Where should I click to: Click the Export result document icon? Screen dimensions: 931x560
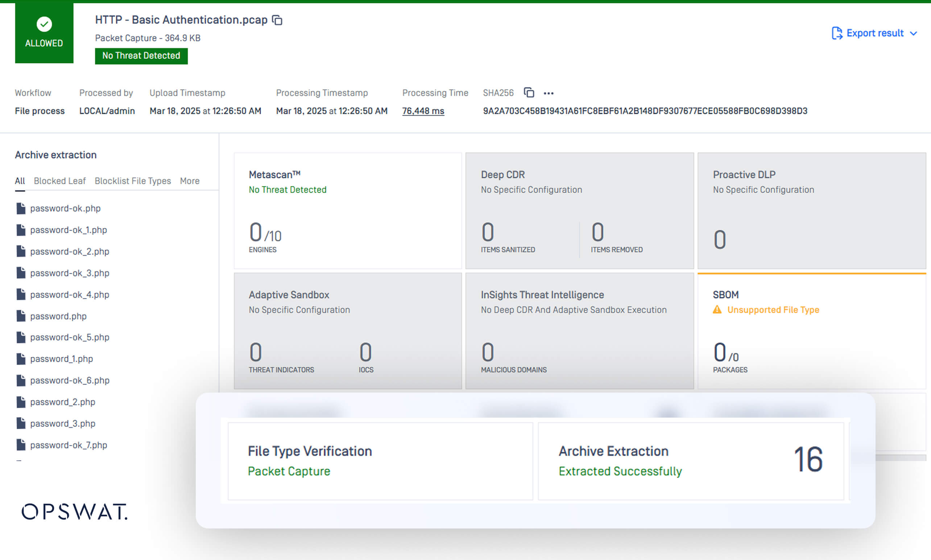pyautogui.click(x=837, y=33)
